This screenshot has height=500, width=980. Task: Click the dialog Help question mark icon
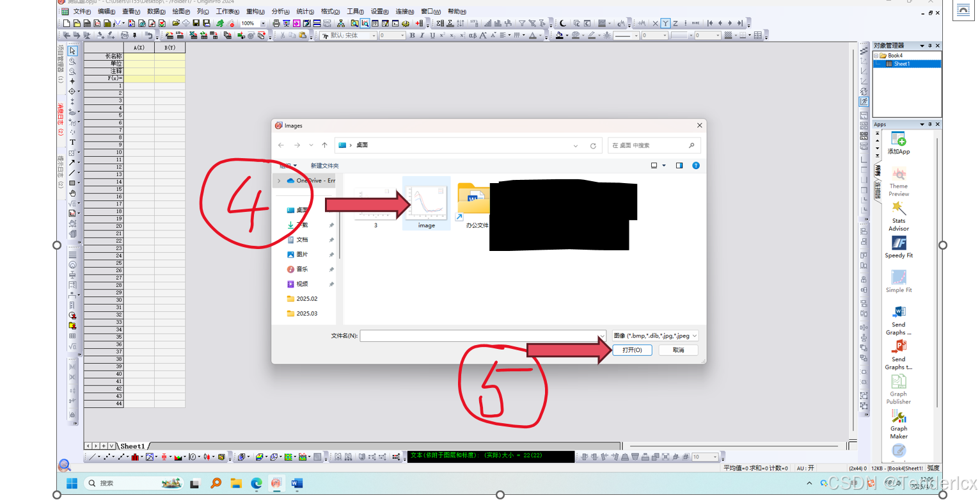click(696, 165)
